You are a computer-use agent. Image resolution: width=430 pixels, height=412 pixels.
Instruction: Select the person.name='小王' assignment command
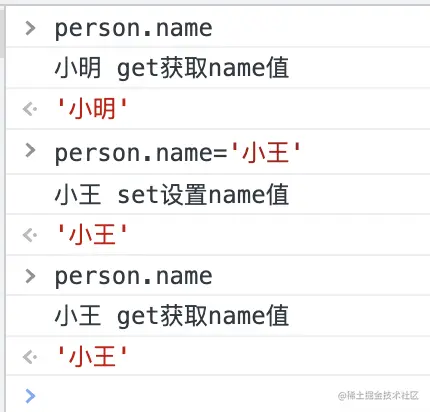(x=178, y=153)
